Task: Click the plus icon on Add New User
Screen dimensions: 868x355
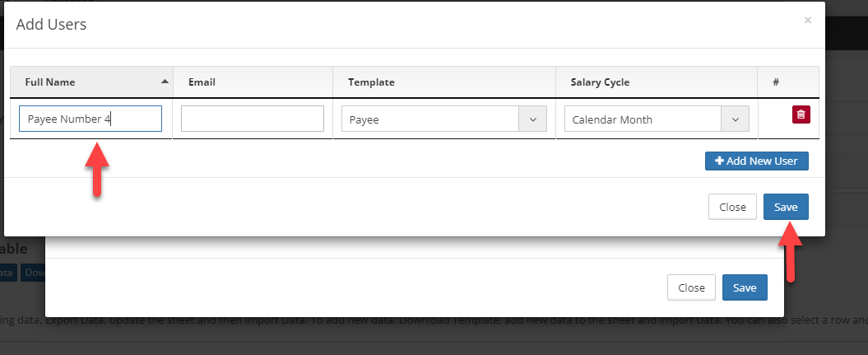Action: [x=719, y=161]
